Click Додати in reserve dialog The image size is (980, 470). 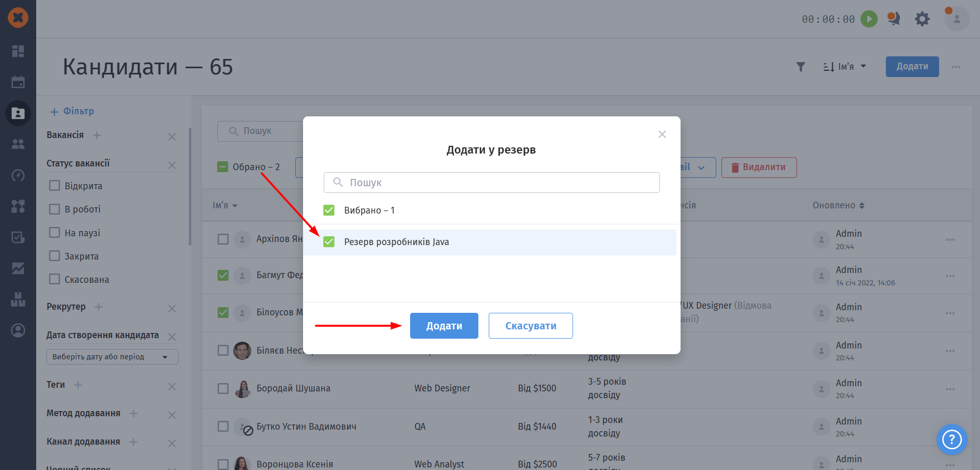[x=444, y=326]
